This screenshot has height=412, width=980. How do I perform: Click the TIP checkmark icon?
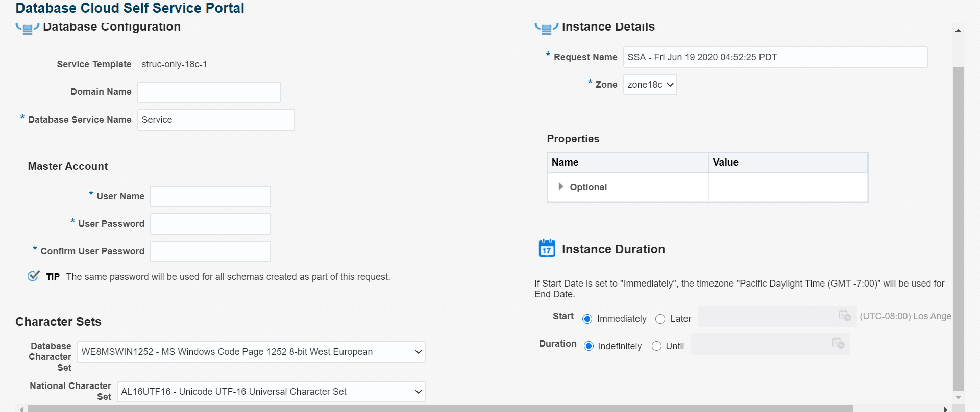coord(34,276)
